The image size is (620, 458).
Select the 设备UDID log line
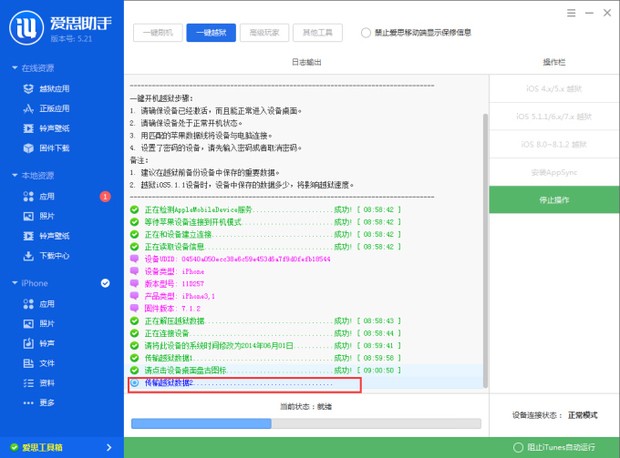(230, 259)
